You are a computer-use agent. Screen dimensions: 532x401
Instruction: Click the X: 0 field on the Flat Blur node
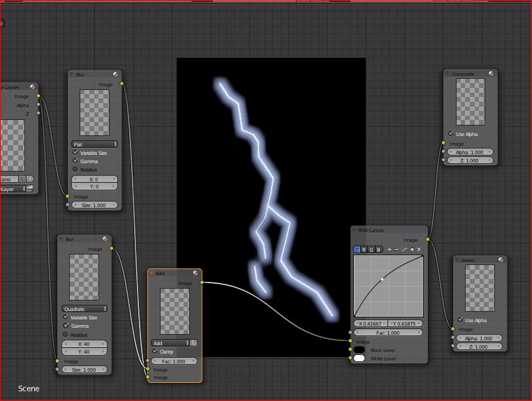coord(94,179)
